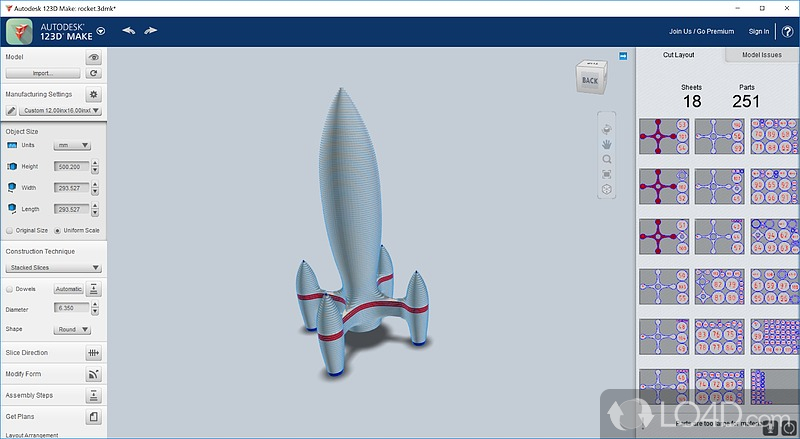800x439 pixels.
Task: Click the Sign In link
Action: 759,32
